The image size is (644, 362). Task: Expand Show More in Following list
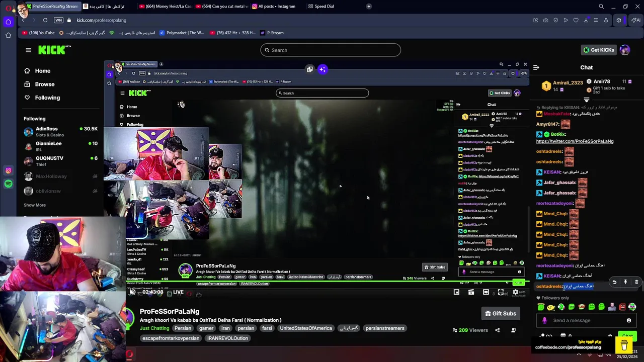point(35,205)
